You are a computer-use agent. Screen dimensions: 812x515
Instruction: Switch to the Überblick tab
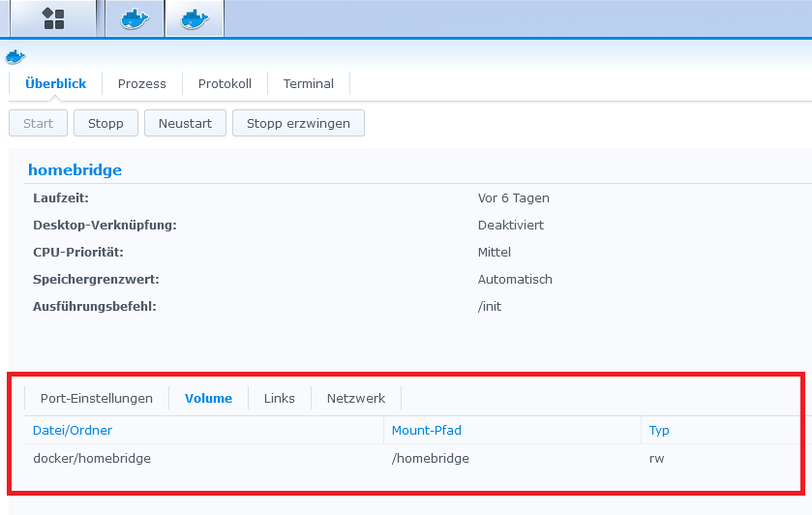click(55, 84)
